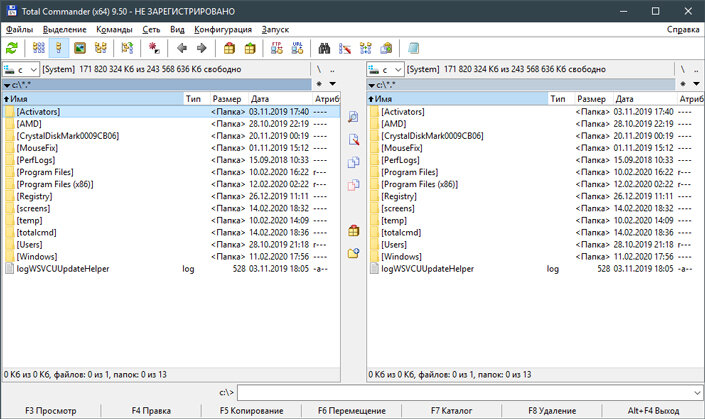The height and width of the screenshot is (419, 705).
Task: Open the Вид menu
Action: 177,30
